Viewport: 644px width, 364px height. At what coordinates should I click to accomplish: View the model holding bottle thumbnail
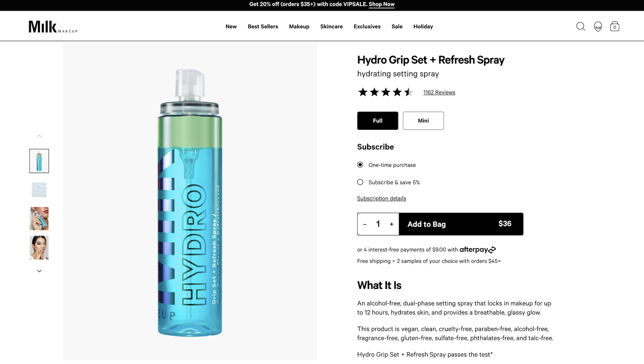(39, 219)
